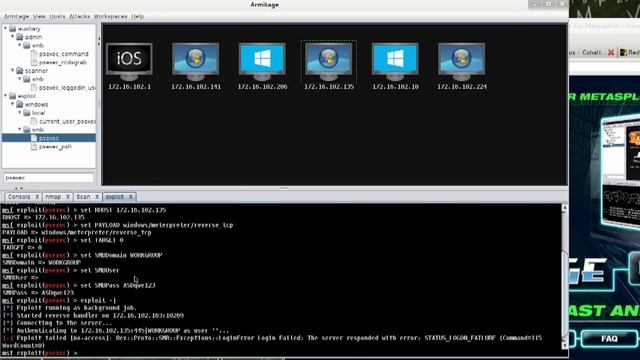Open the Armitage menu
Image resolution: width=640 pixels, height=360 pixels.
16,16
